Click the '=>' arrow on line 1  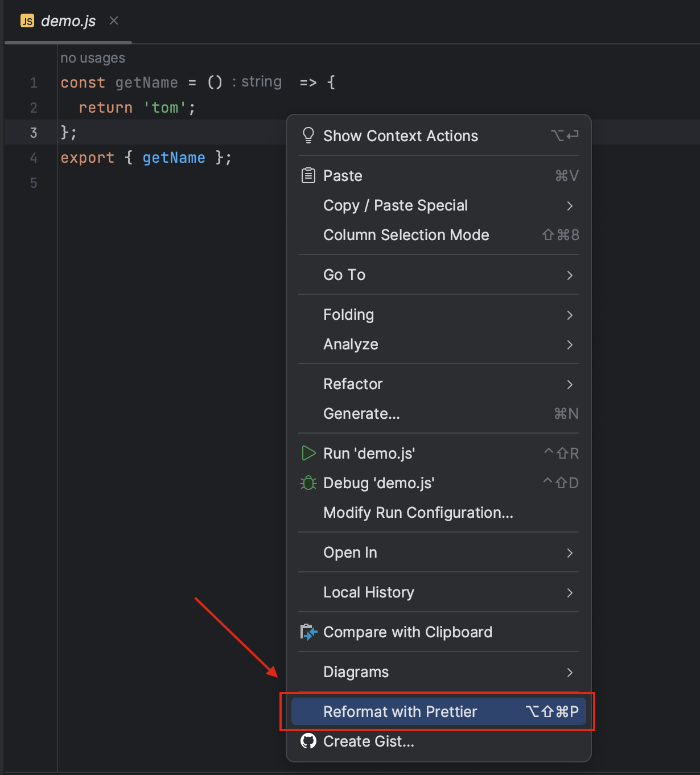308,83
